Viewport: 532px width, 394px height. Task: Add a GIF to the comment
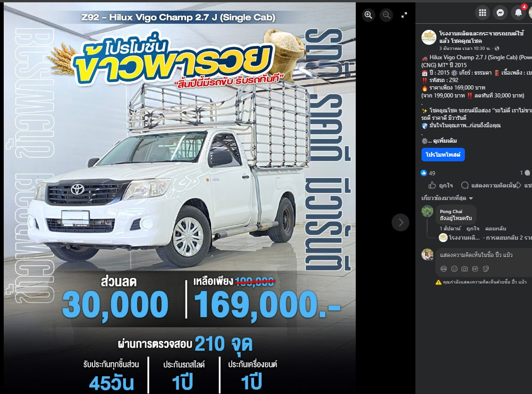[475, 269]
